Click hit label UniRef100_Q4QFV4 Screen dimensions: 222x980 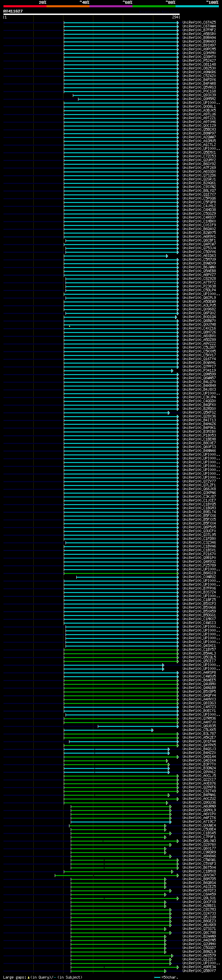click(x=199, y=695)
